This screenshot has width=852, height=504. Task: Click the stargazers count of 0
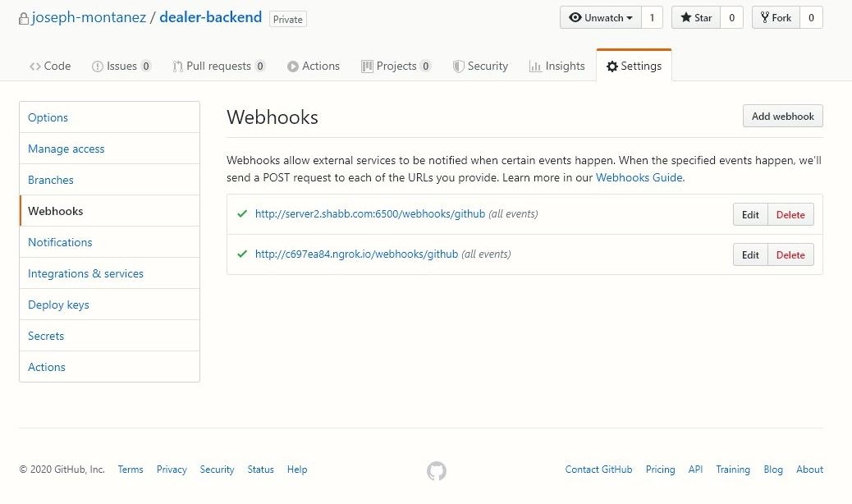732,18
